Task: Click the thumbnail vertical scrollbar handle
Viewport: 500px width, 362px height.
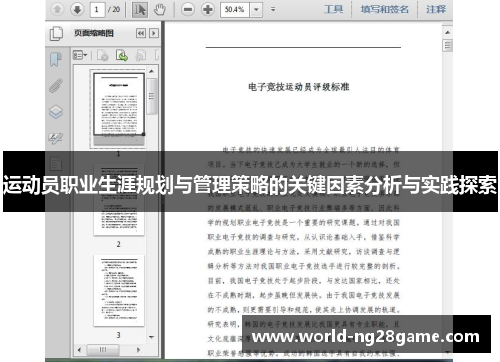Action: [151, 96]
